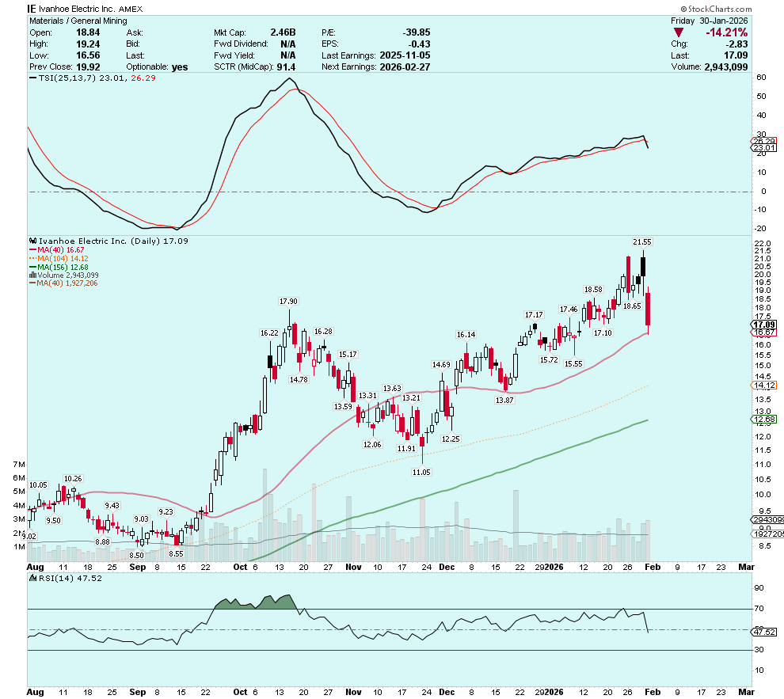
Task: Click the dotted orange MA(104) line marker
Action: click(32, 257)
